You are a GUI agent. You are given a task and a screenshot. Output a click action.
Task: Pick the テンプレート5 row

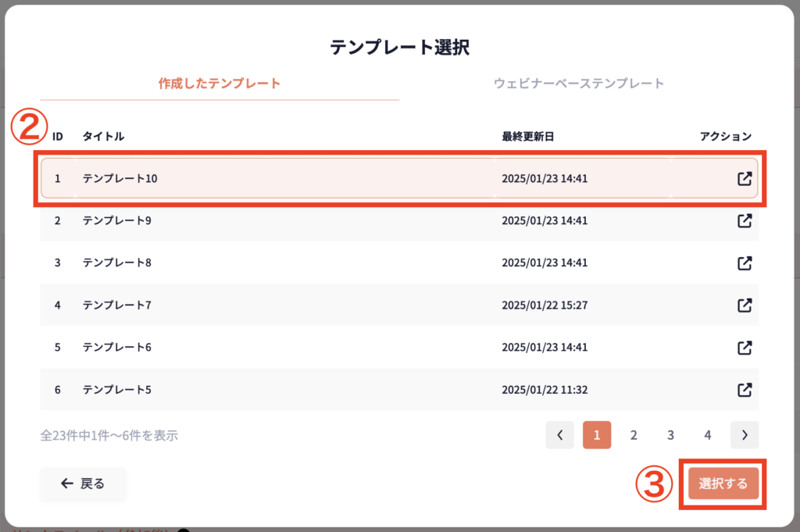pos(312,389)
